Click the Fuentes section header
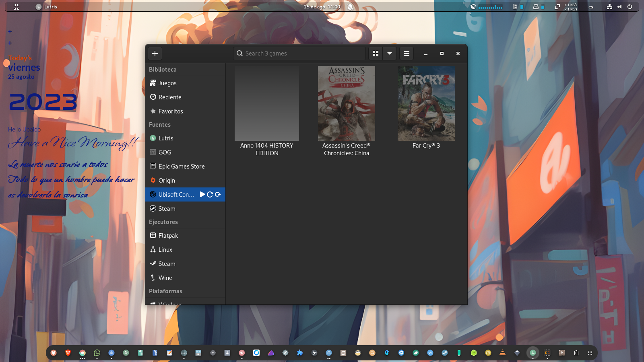Viewport: 644px width, 362px height. (160, 125)
